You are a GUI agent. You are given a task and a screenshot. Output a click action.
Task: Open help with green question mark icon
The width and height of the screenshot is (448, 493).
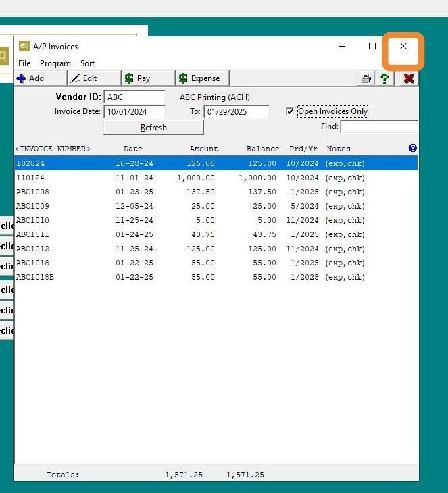click(384, 78)
